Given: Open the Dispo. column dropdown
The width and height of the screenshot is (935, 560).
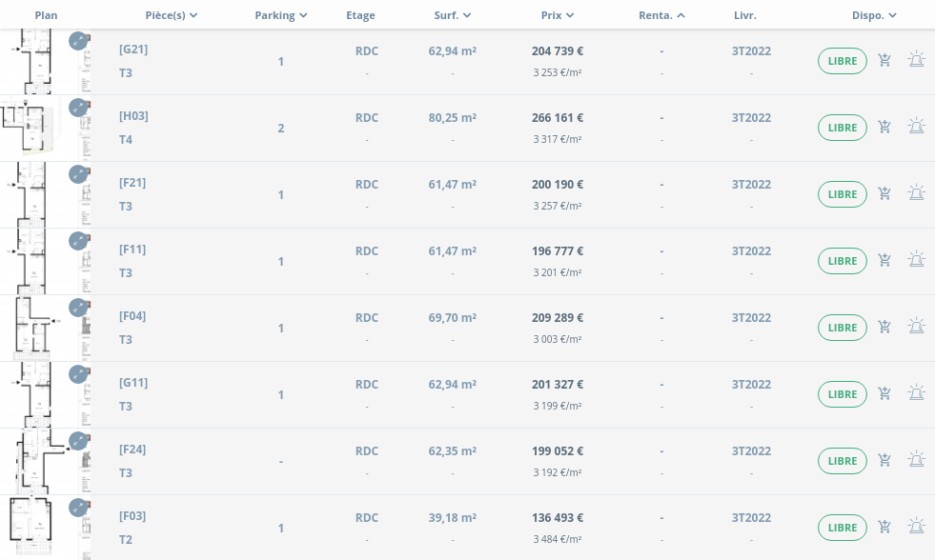Looking at the screenshot, I should point(874,15).
